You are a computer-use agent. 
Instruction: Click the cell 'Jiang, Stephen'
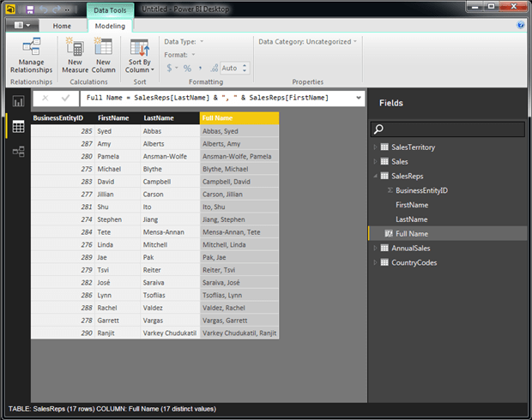click(x=239, y=219)
